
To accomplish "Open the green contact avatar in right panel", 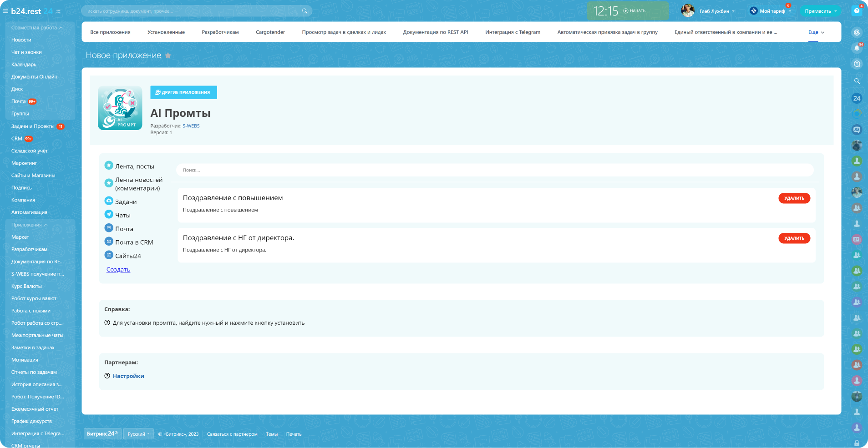I will pyautogui.click(x=857, y=161).
